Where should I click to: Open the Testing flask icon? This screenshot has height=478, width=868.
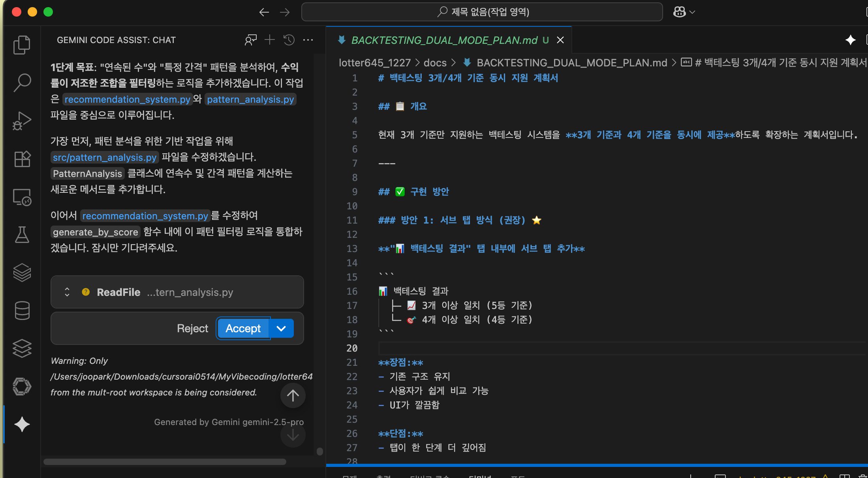point(22,235)
